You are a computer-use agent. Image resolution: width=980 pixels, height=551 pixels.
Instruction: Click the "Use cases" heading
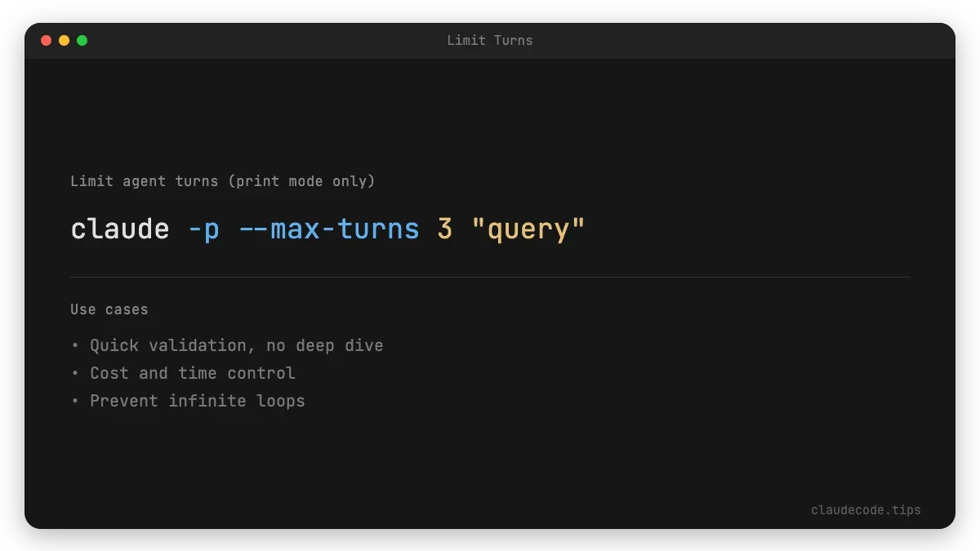pos(109,309)
